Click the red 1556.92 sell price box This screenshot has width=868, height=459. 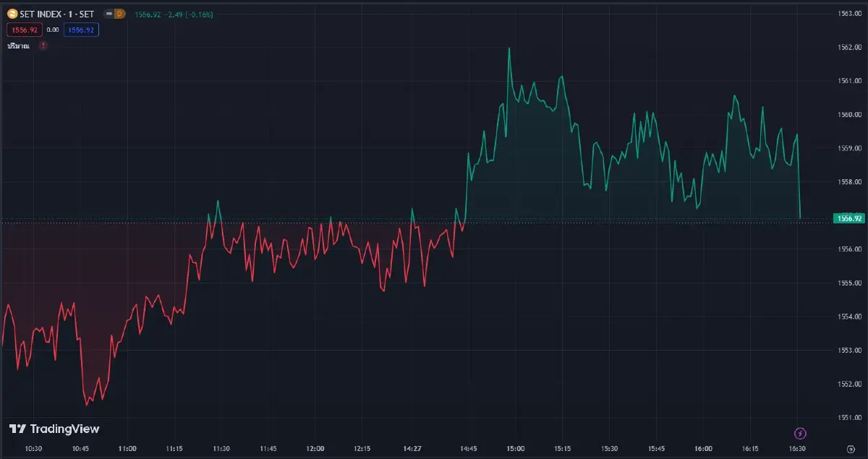(x=24, y=30)
